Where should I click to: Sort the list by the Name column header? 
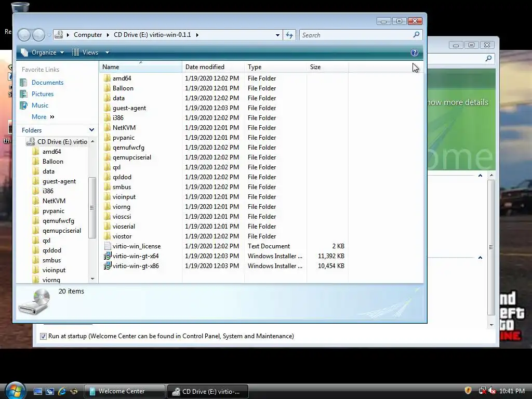[x=140, y=67]
